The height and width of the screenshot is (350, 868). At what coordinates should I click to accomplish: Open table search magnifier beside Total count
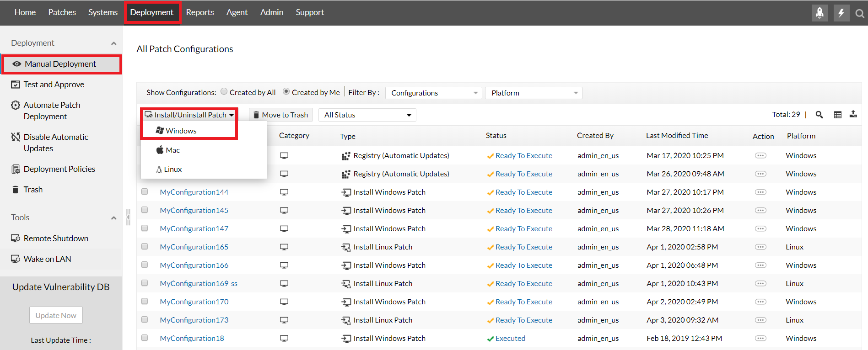click(819, 115)
